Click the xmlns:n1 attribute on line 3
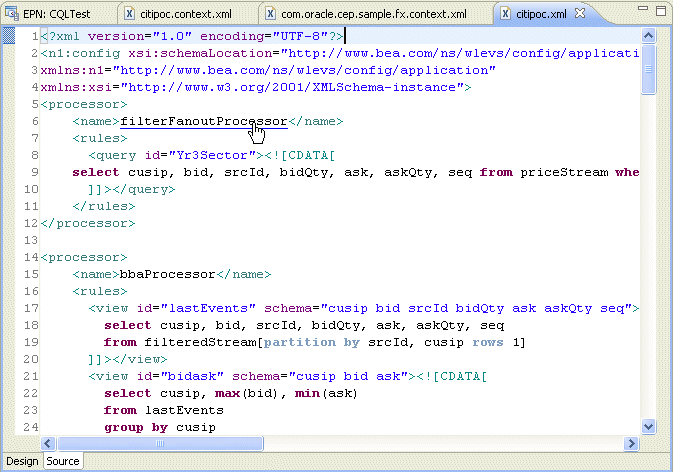 [x=268, y=70]
